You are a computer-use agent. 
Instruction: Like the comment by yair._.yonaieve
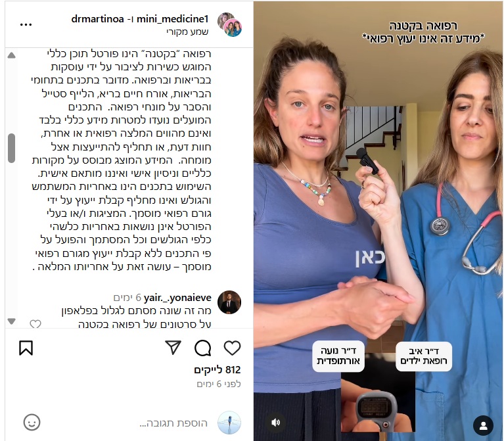click(35, 324)
